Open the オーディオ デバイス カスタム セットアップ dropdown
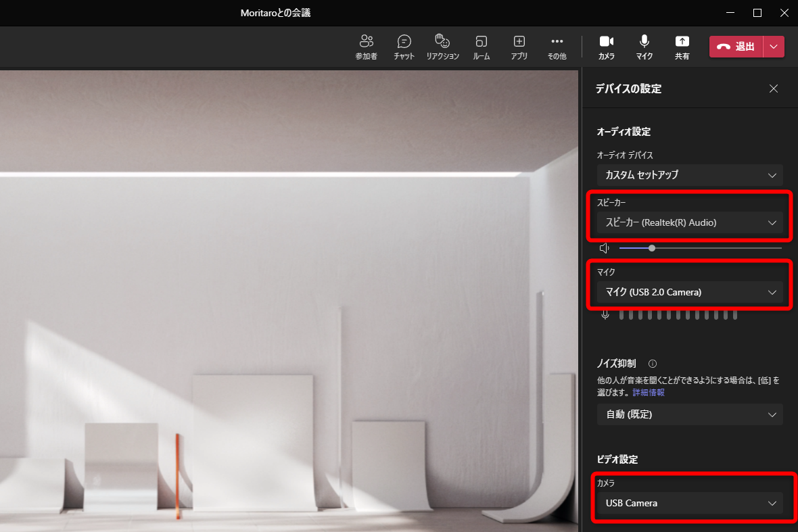 [x=690, y=175]
